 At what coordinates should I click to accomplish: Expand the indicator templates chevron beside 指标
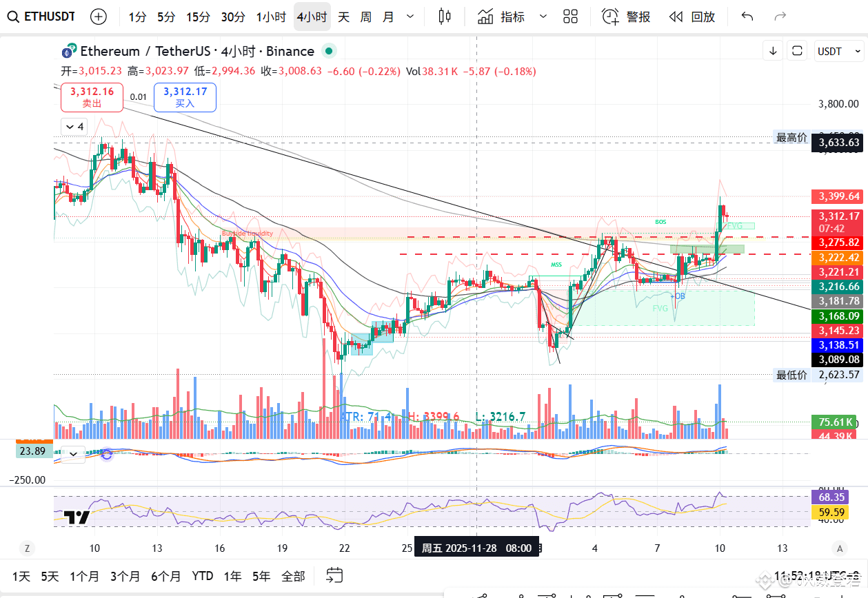pyautogui.click(x=543, y=17)
